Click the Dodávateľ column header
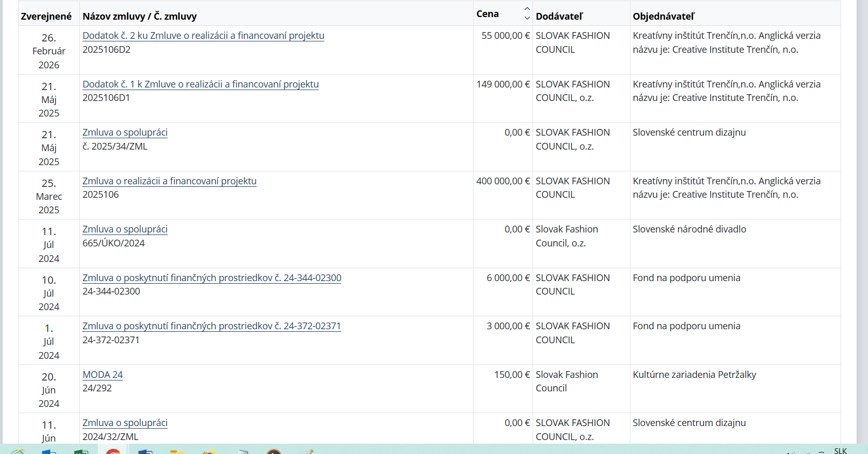The height and width of the screenshot is (454, 868). click(x=559, y=17)
